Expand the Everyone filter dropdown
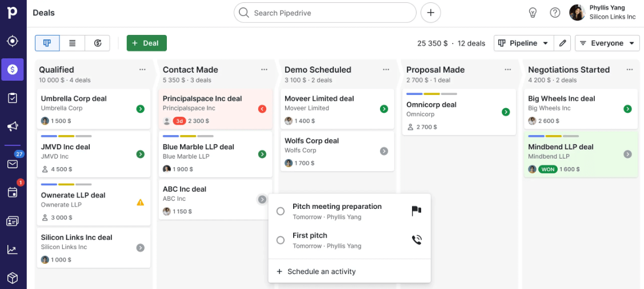Screen dimensions: 644x289 pyautogui.click(x=607, y=43)
